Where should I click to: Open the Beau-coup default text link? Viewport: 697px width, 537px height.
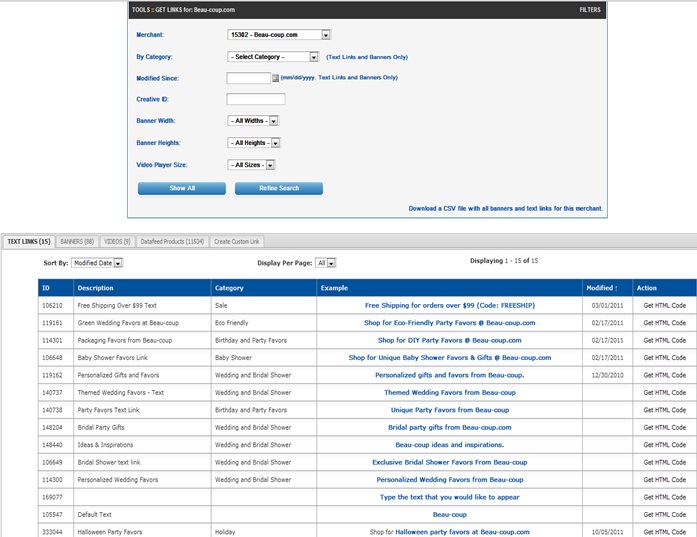click(x=450, y=514)
